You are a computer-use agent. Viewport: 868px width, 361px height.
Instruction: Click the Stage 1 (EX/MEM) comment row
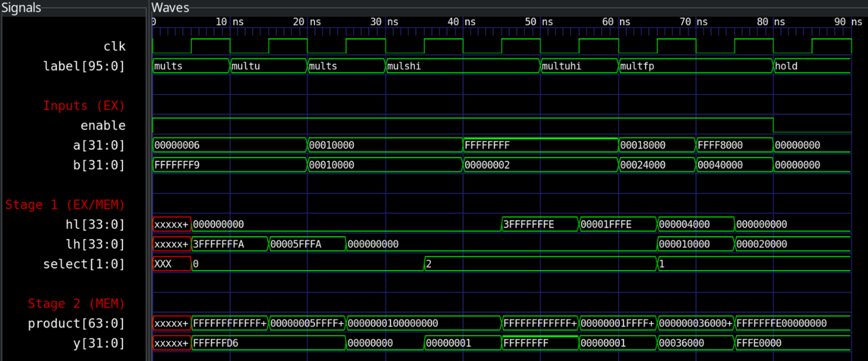[x=65, y=205]
